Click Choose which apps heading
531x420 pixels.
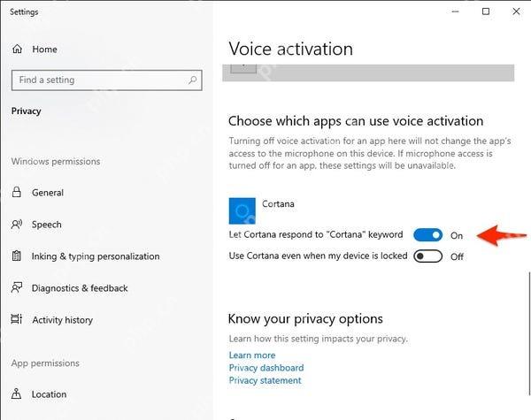tap(356, 121)
